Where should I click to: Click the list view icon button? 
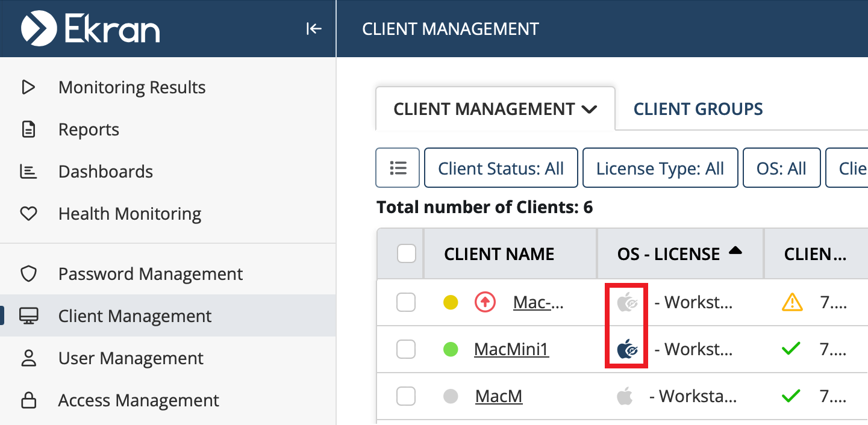pyautogui.click(x=398, y=168)
